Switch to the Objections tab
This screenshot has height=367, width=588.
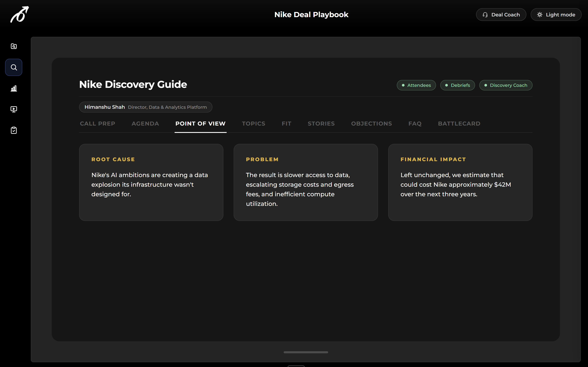(372, 123)
